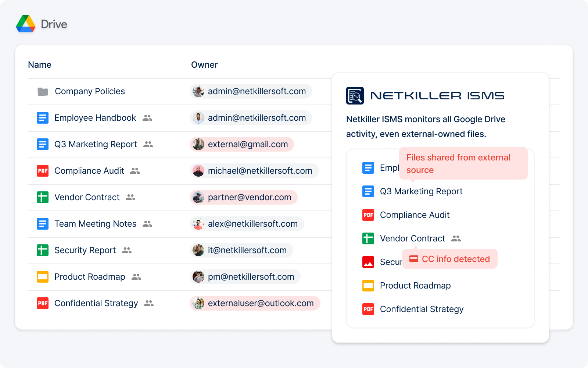Click the Netkiller ISMS logo icon
The width and height of the screenshot is (588, 368).
click(355, 96)
